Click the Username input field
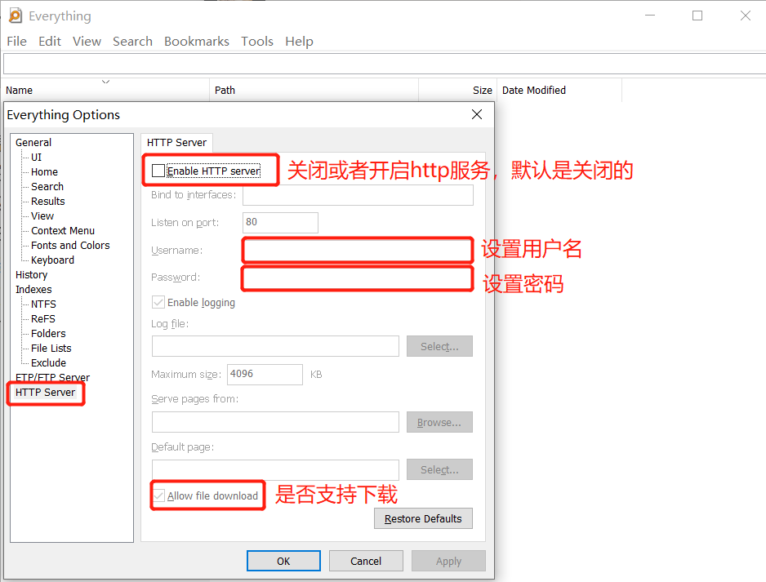This screenshot has width=766, height=582. pos(358,250)
